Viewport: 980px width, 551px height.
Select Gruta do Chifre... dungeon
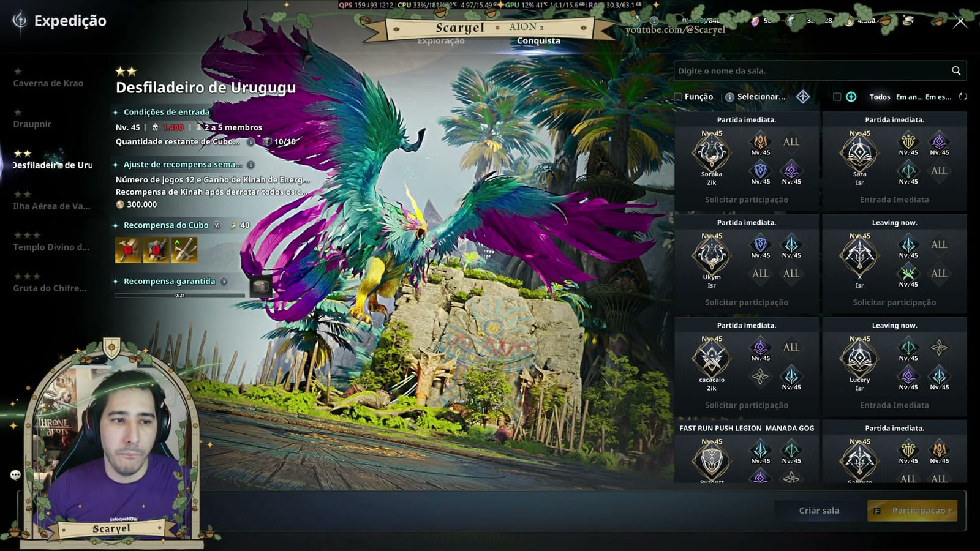(50, 288)
